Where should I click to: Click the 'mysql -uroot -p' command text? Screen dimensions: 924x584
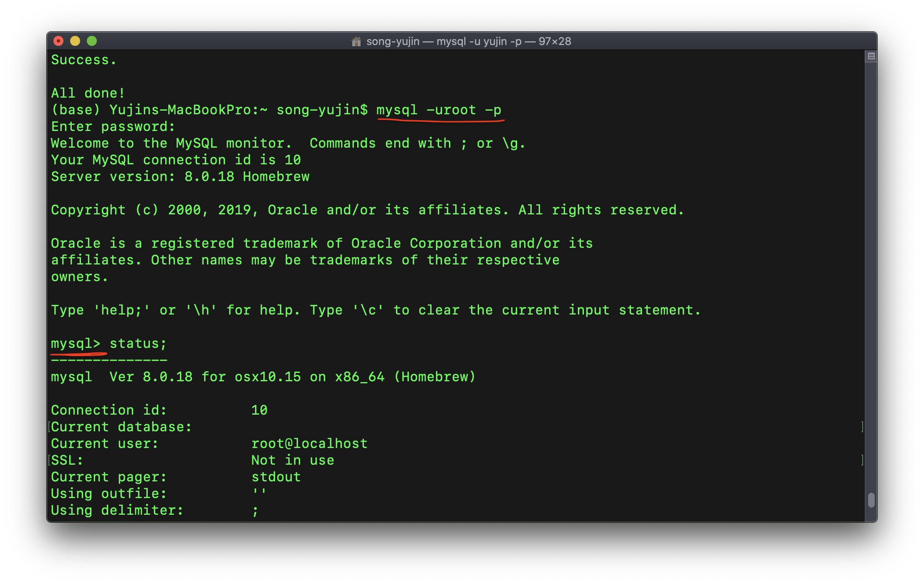438,110
